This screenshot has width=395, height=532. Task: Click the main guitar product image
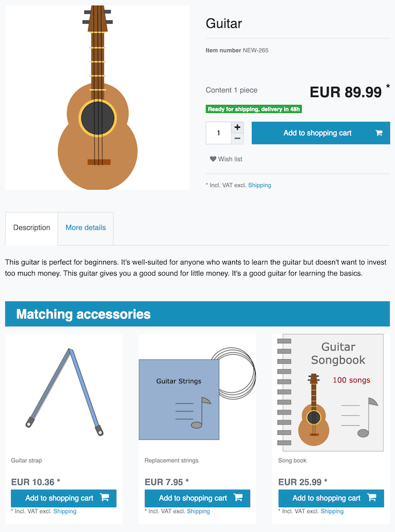98,98
